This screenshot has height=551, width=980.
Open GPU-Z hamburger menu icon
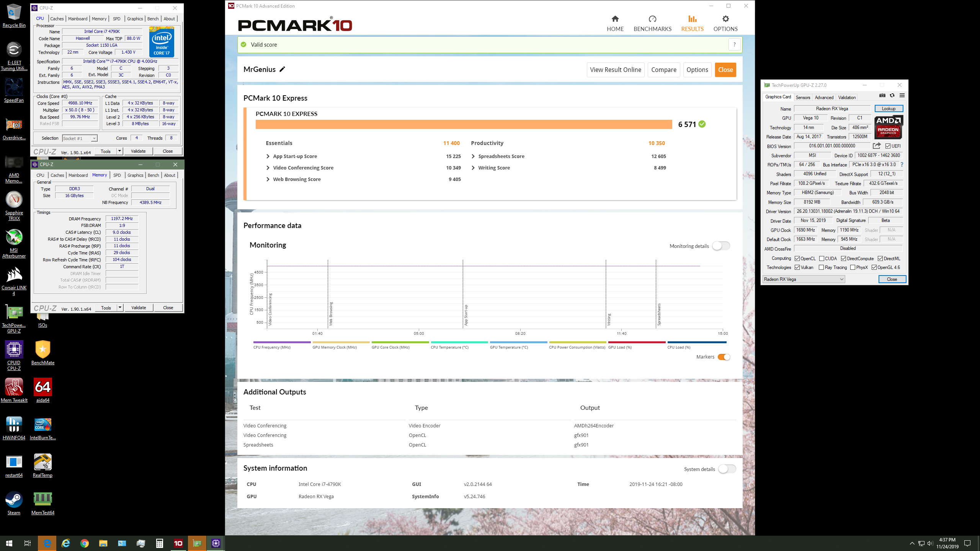click(902, 96)
